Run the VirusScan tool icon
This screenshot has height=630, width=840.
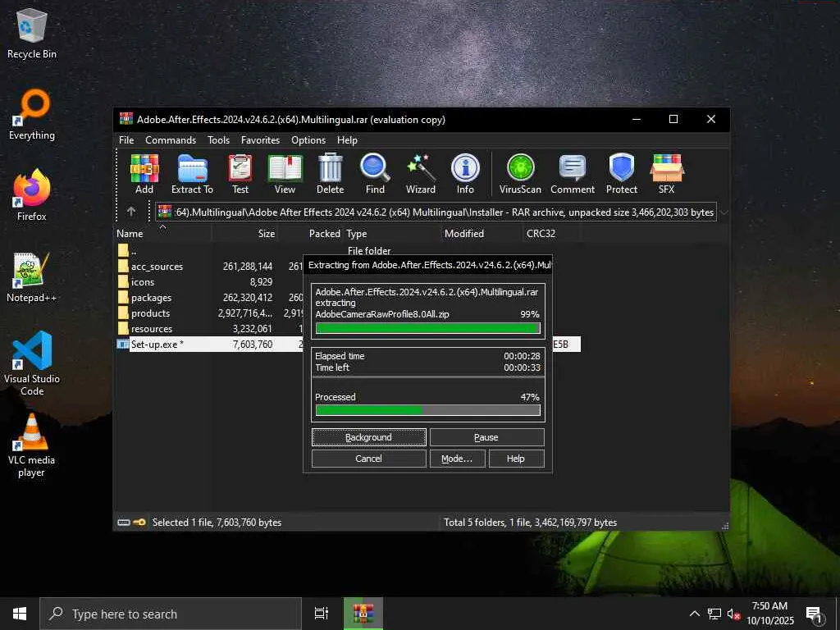coord(520,174)
